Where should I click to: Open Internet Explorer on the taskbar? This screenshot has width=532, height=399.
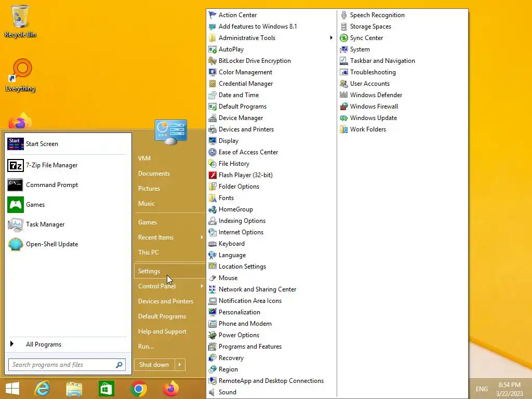click(x=42, y=389)
